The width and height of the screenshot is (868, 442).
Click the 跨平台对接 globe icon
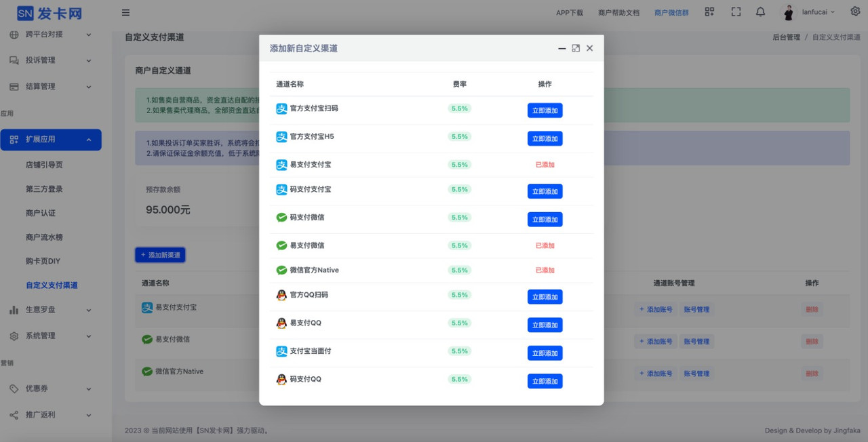(14, 34)
